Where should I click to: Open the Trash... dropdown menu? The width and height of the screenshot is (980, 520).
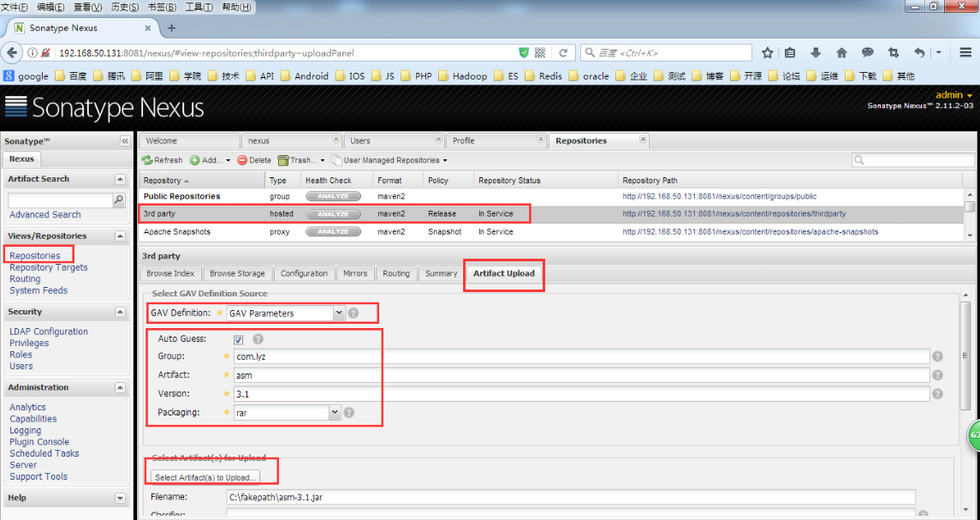(301, 160)
